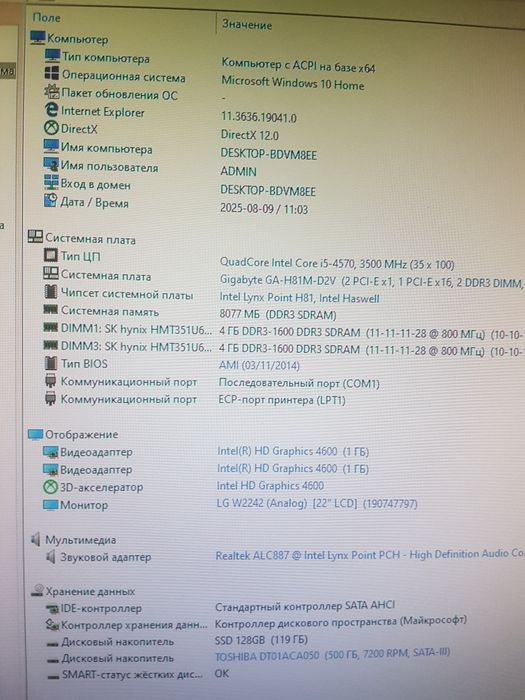The width and height of the screenshot is (525, 700).
Task: Click the Системная память RAM icon
Action: pos(50,309)
